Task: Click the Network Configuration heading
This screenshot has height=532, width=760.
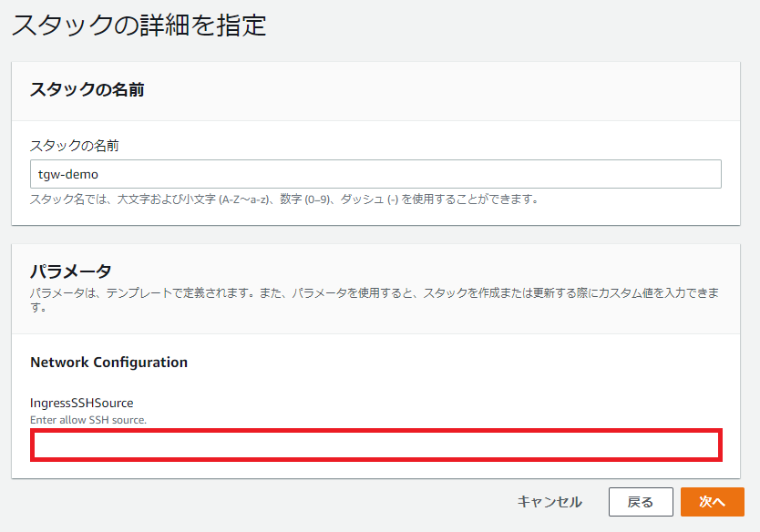Action: pos(108,362)
